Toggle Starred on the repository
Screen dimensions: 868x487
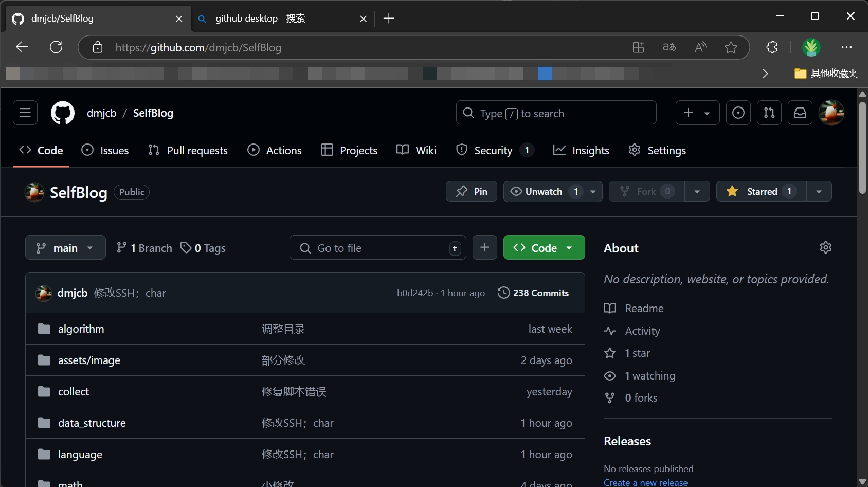click(762, 191)
